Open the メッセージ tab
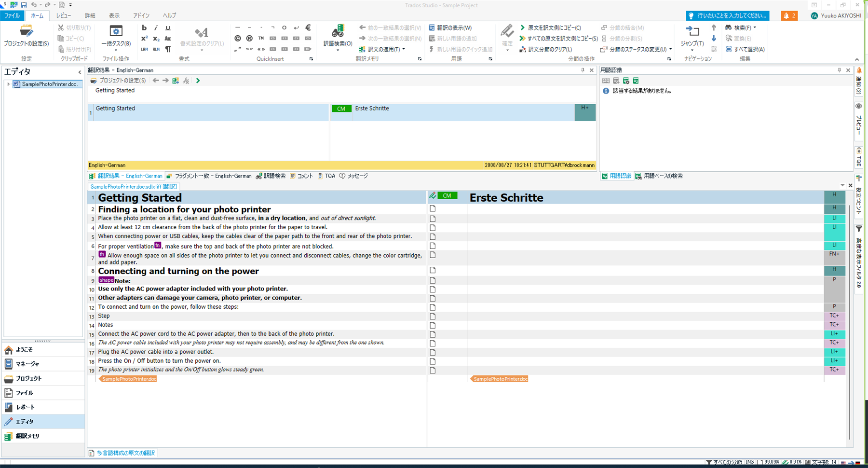This screenshot has height=468, width=868. [x=353, y=176]
